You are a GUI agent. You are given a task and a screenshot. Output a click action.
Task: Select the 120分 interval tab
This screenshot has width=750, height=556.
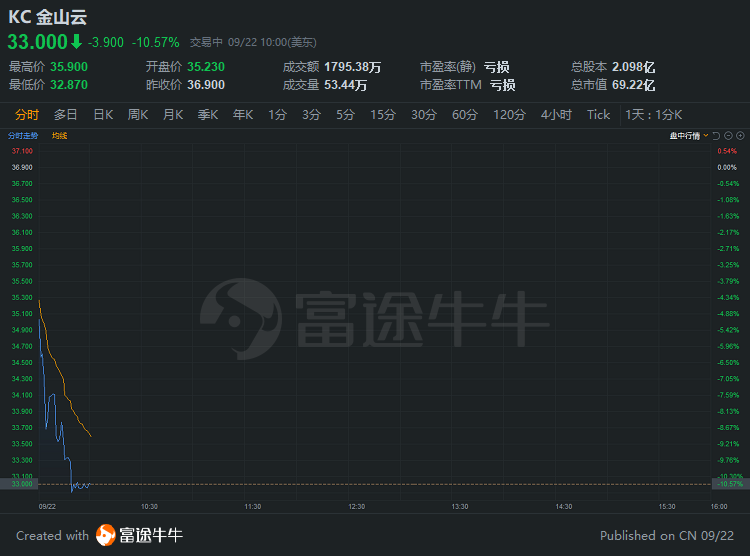509,115
